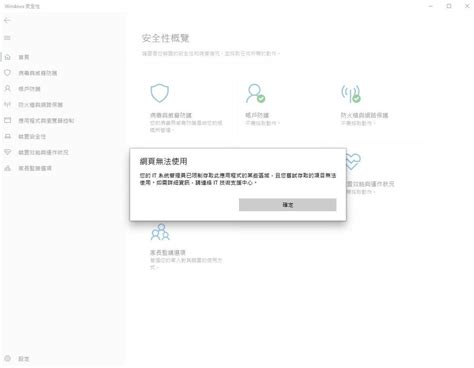The image size is (474, 368).
Task: Click the Device health heart tile icon
Action: click(354, 162)
